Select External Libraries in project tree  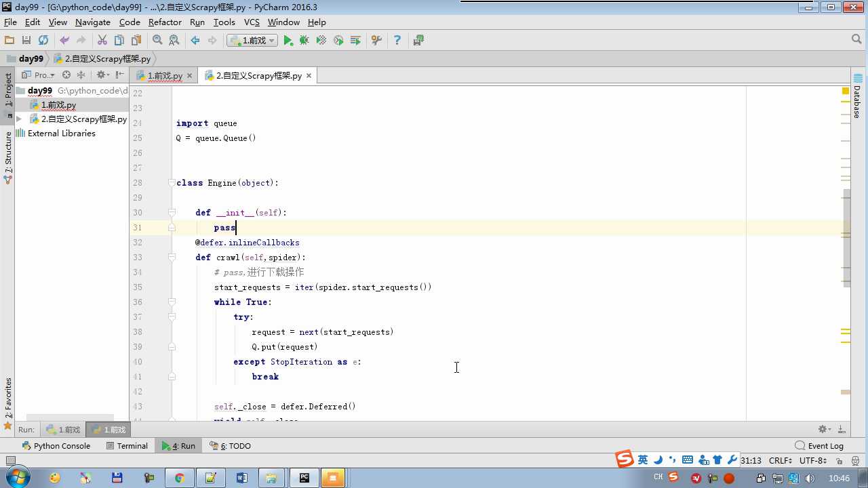click(x=55, y=134)
